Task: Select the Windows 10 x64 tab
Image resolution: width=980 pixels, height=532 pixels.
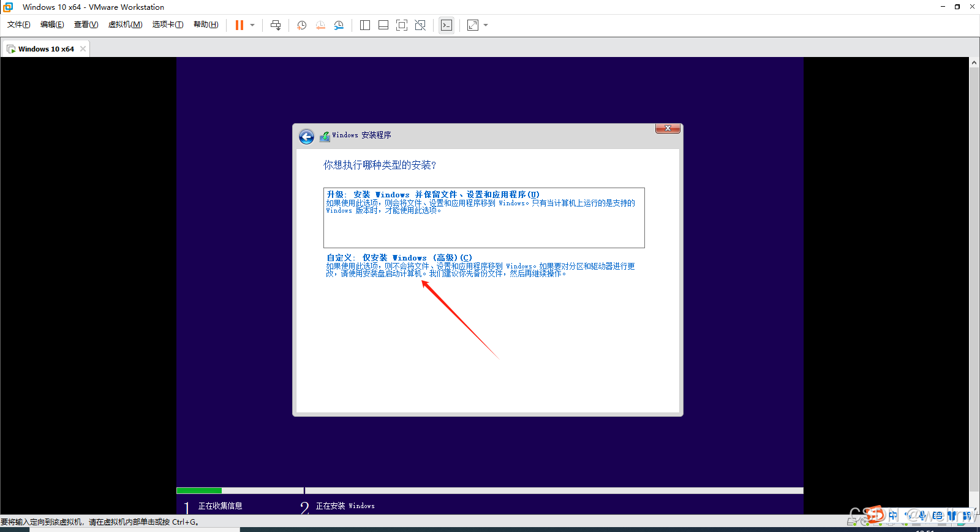Action: point(46,49)
